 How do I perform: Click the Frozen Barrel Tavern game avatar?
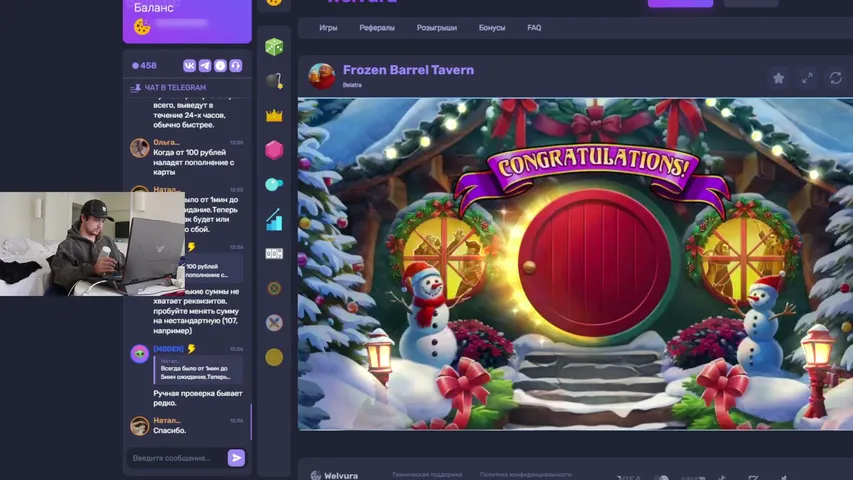[322, 76]
